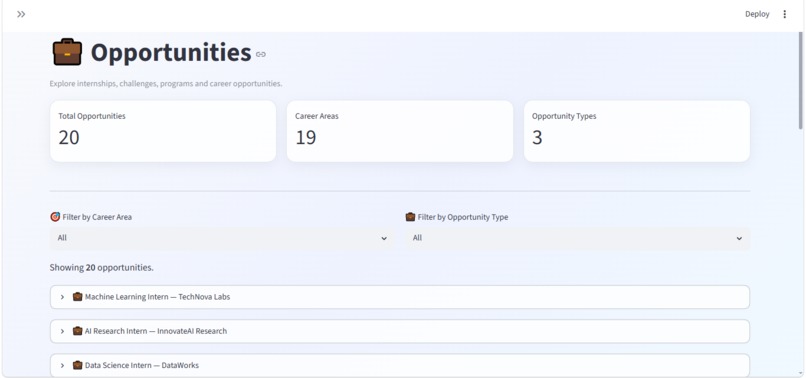
Task: Expand the sidebar with double-chevron icon
Action: [x=21, y=14]
